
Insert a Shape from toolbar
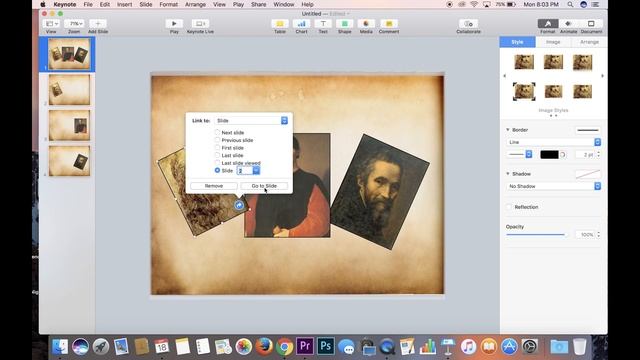(x=344, y=24)
